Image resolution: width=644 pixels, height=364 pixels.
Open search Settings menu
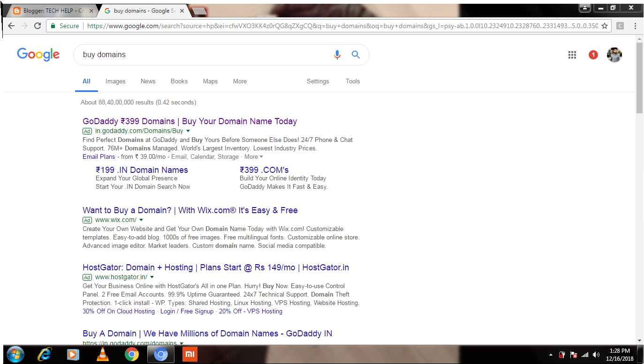tap(318, 81)
